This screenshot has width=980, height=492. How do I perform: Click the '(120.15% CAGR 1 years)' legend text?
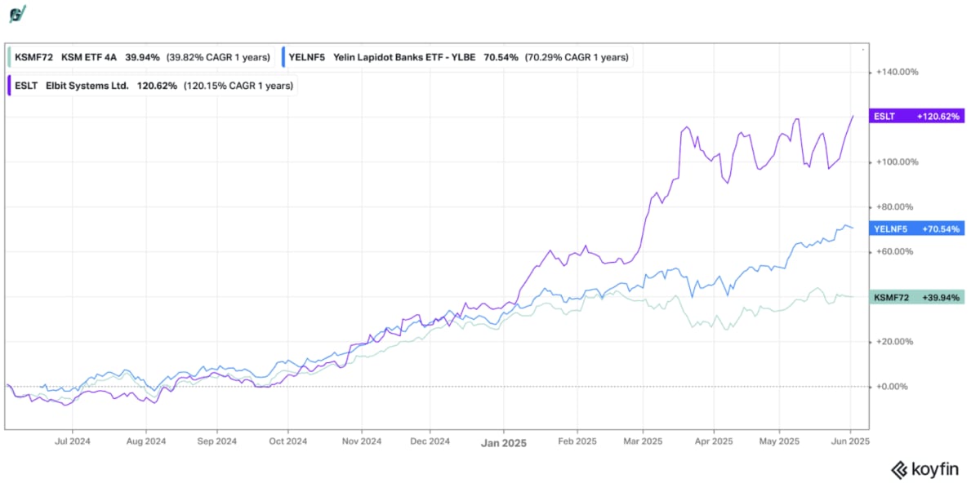(x=238, y=86)
